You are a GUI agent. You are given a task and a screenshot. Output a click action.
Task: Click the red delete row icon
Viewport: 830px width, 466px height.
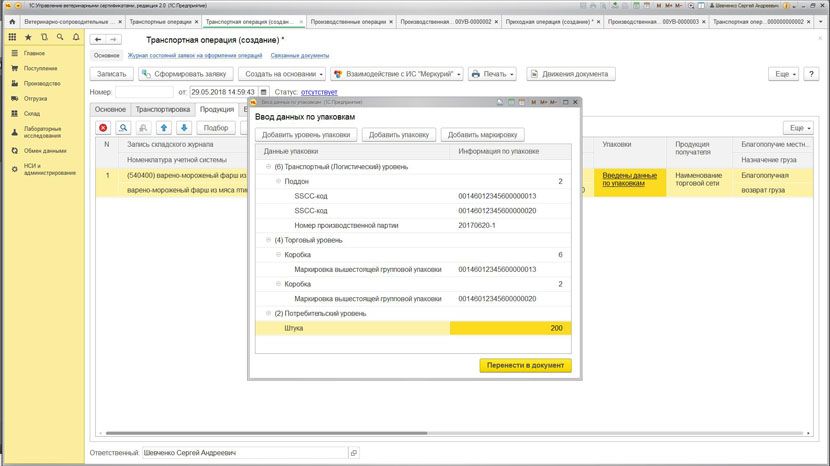[x=103, y=128]
